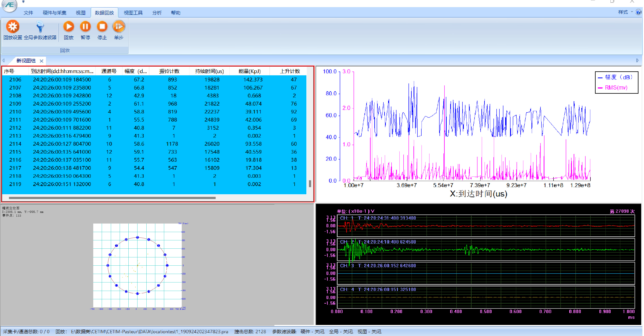The width and height of the screenshot is (644, 336).
Task: Click the X:到达时间(us) axis label
Action: [x=478, y=194]
